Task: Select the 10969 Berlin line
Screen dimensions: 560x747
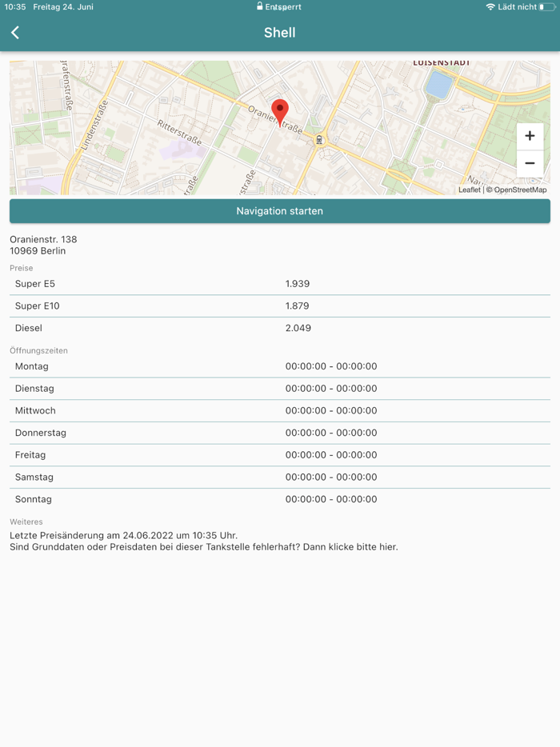Action: [38, 250]
